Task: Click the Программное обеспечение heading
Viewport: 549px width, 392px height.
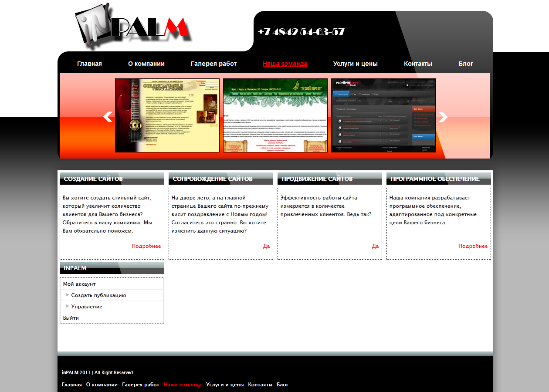Action: 435,179
